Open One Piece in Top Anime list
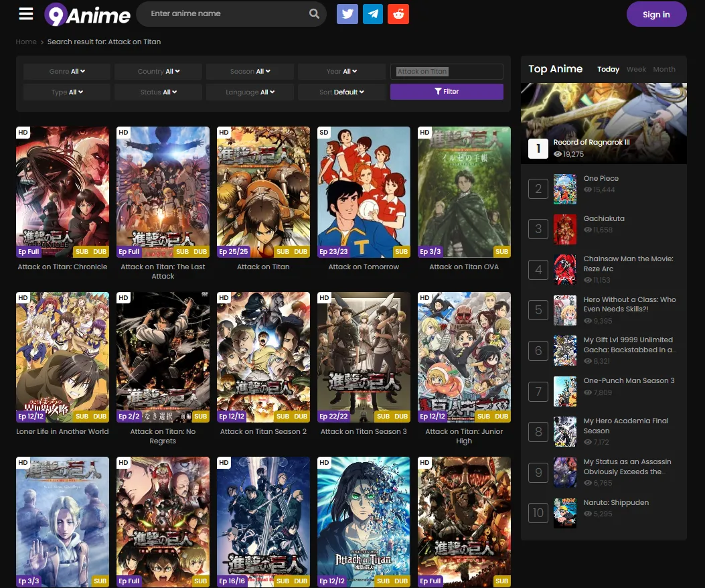 coord(601,179)
